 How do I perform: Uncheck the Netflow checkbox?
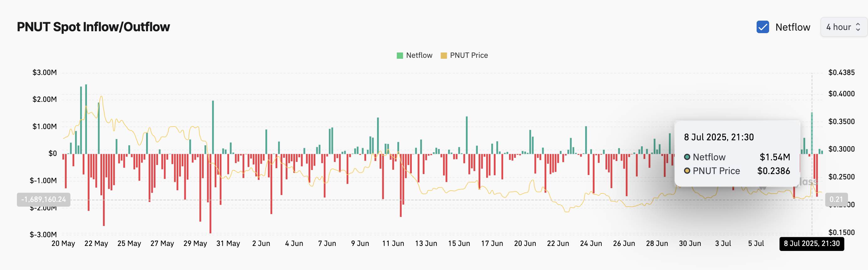point(763,27)
